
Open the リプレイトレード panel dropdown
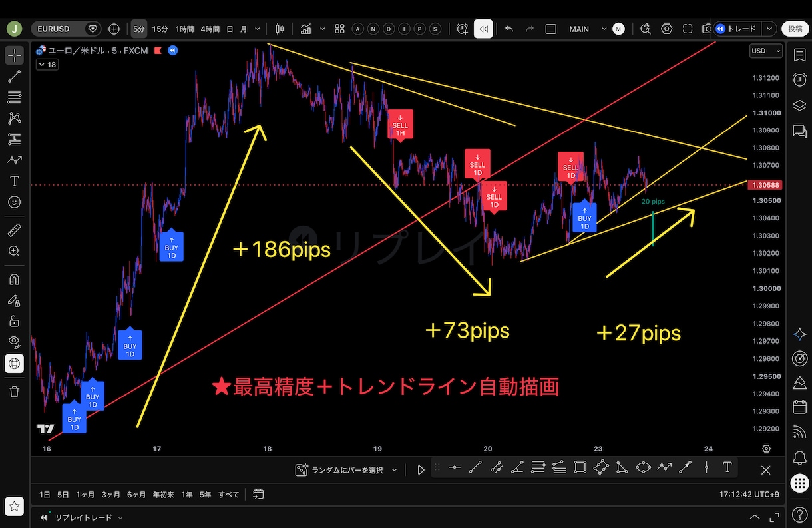[83, 517]
